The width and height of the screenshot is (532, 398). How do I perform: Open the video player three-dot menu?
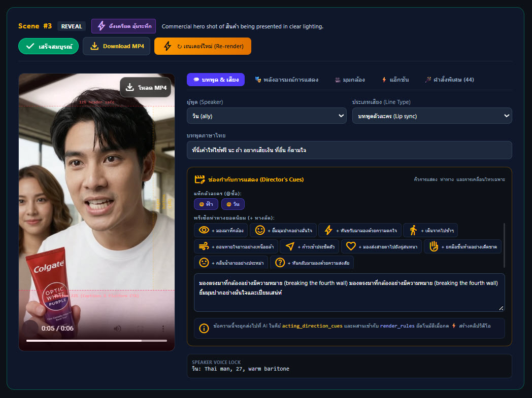click(163, 329)
